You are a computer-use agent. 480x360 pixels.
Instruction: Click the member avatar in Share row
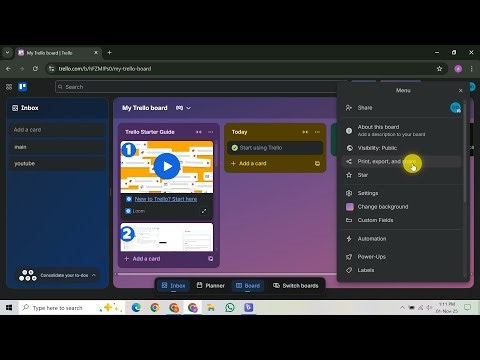(455, 108)
